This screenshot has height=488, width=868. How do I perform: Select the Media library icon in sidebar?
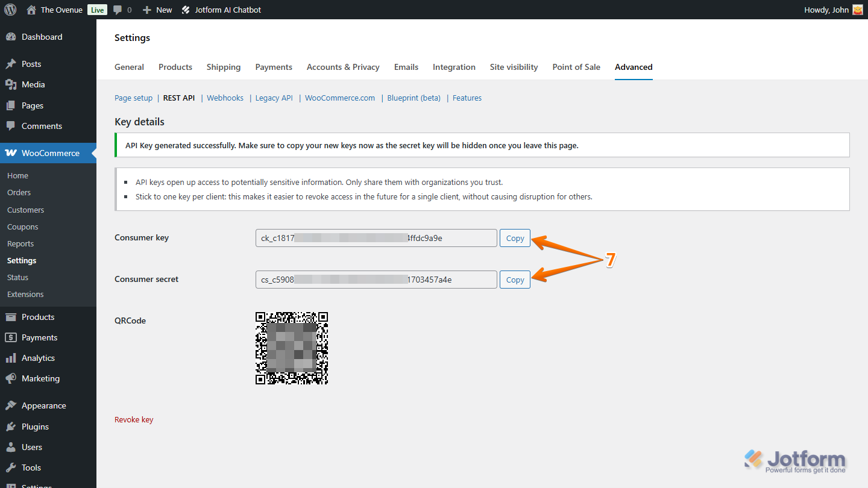point(12,84)
